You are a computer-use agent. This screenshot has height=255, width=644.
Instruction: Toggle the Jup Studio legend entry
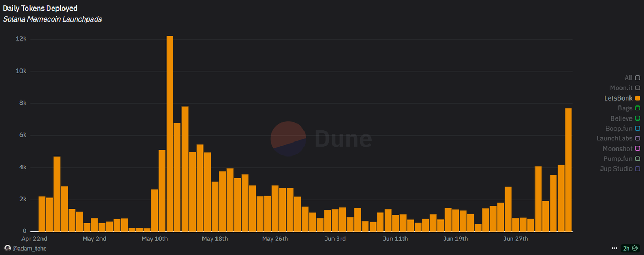coord(621,168)
